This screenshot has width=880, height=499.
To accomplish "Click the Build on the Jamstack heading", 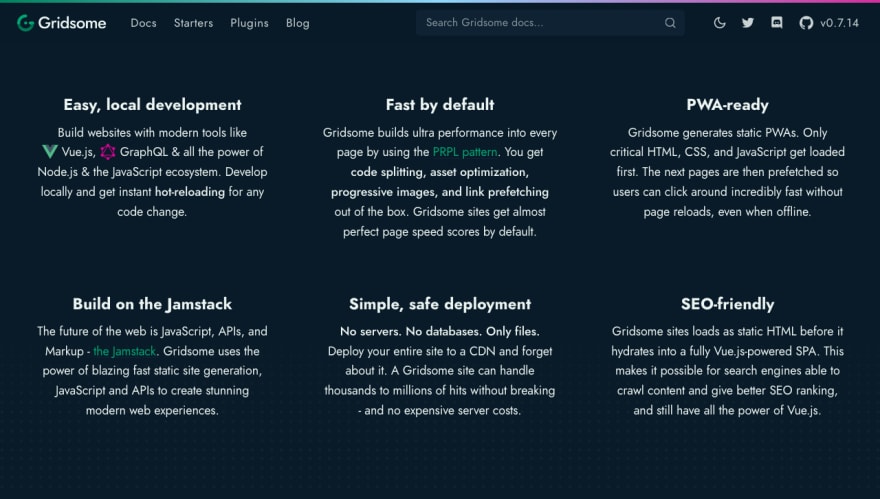I will pos(152,304).
